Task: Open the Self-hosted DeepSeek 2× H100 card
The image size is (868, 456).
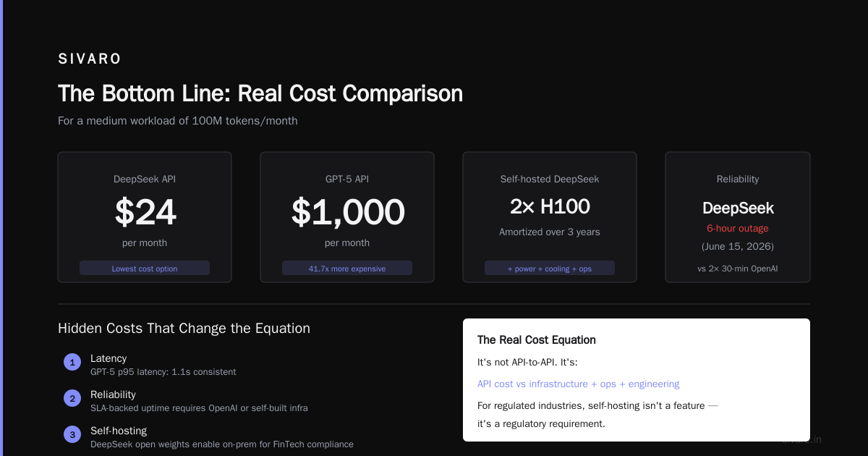Action: [x=550, y=217]
